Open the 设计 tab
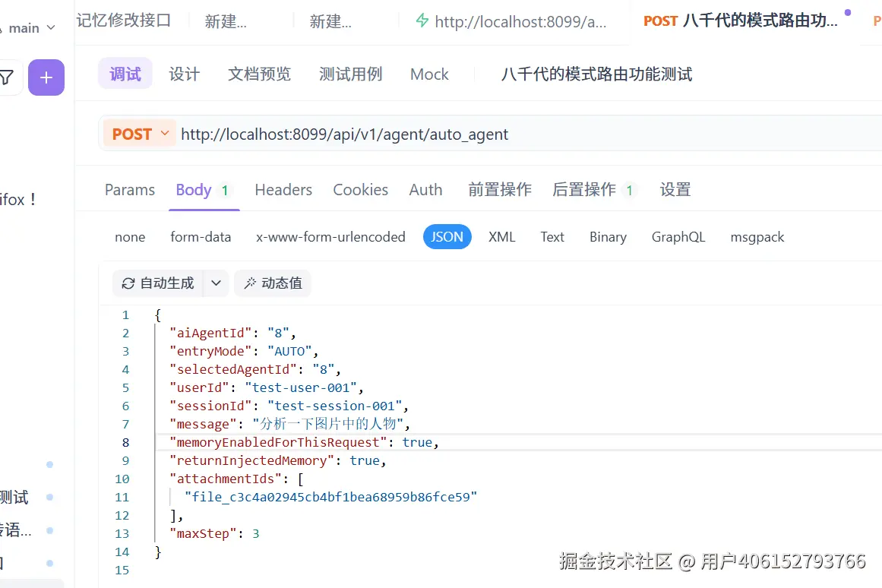This screenshot has height=588, width=882. click(x=184, y=74)
